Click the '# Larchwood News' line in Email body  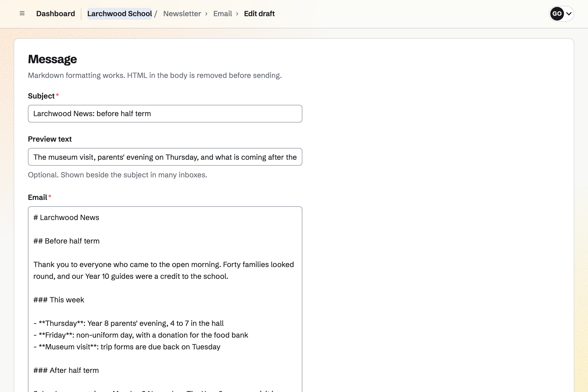point(66,218)
